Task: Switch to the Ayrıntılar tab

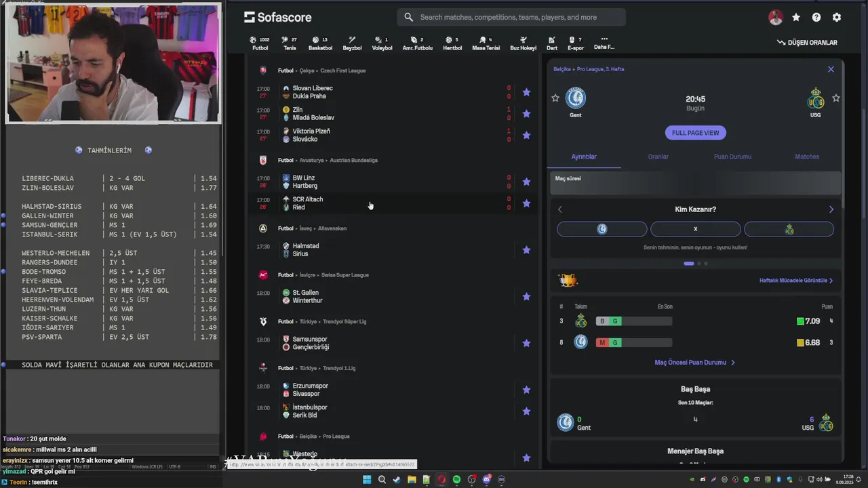Action: (x=584, y=157)
